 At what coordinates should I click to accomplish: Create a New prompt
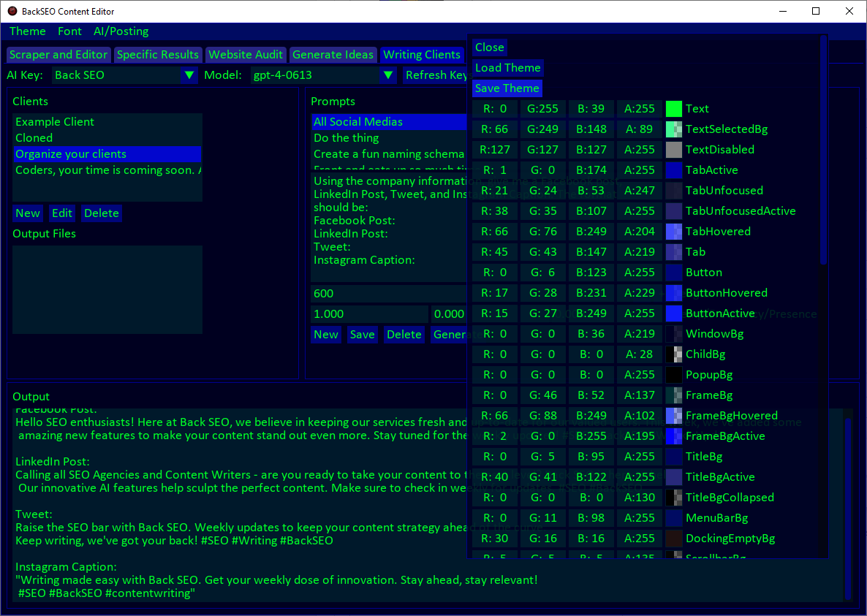(x=326, y=334)
